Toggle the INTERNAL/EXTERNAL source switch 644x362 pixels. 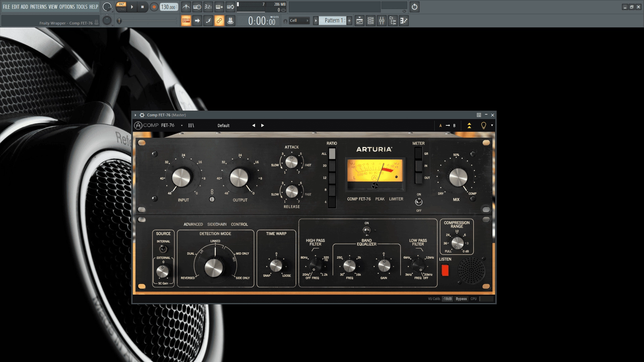[x=163, y=249]
